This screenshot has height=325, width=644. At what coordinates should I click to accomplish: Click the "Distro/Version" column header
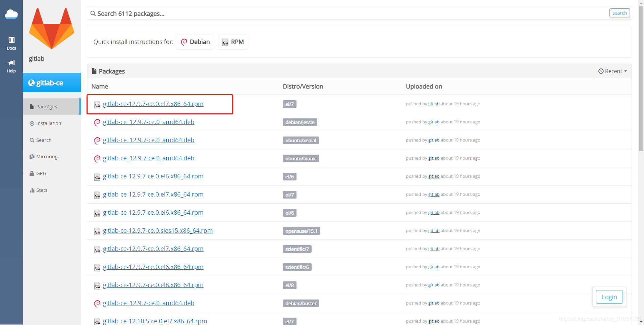[303, 87]
